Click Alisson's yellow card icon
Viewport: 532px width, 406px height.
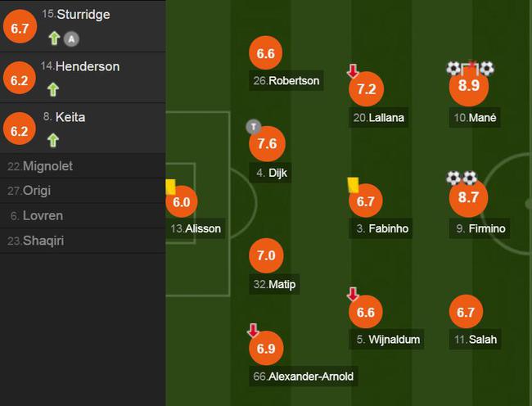pos(171,187)
